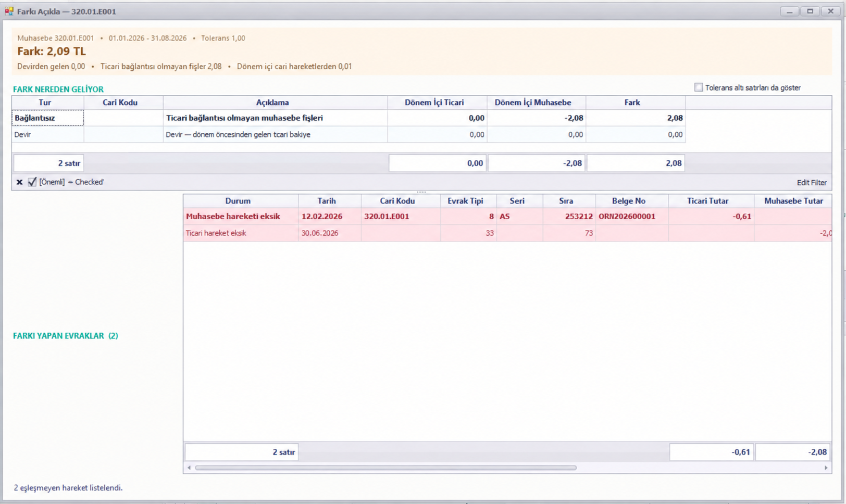This screenshot has width=846, height=504.
Task: Select the 'Bağlantısız' row cell
Action: click(x=47, y=118)
